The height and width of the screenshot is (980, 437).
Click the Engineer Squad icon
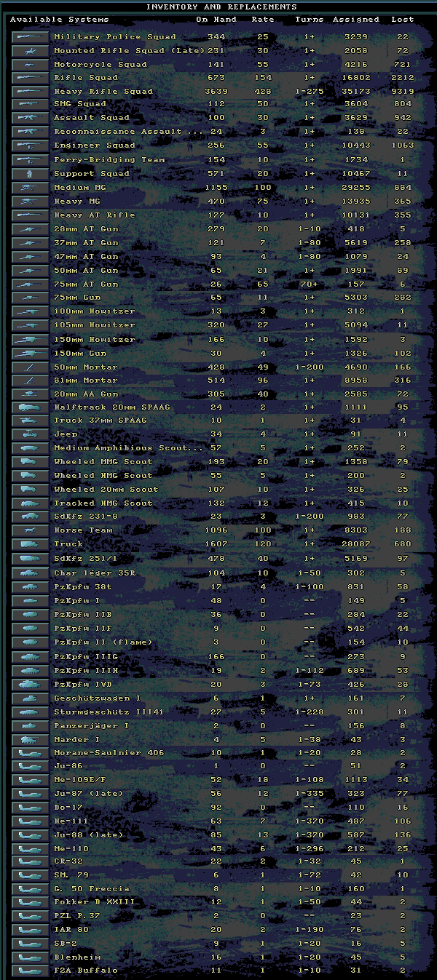(31, 146)
